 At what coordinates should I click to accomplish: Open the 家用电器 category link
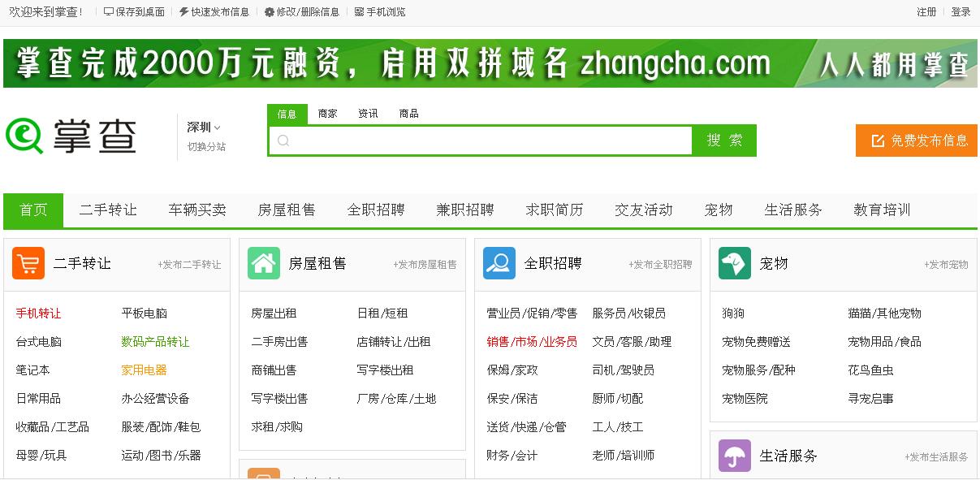click(x=144, y=370)
